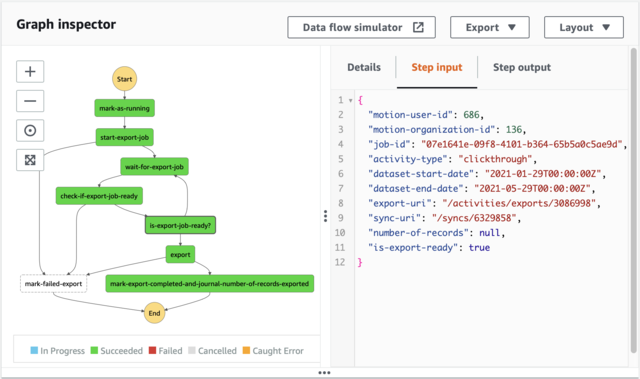Screen dimensions: 640x379
Task: Open the Layout dropdown
Action: point(584,27)
